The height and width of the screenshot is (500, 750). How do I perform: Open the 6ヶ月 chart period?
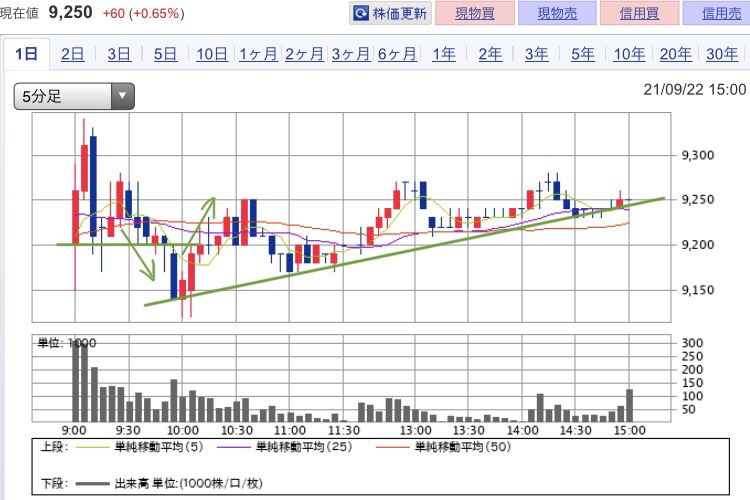click(397, 54)
